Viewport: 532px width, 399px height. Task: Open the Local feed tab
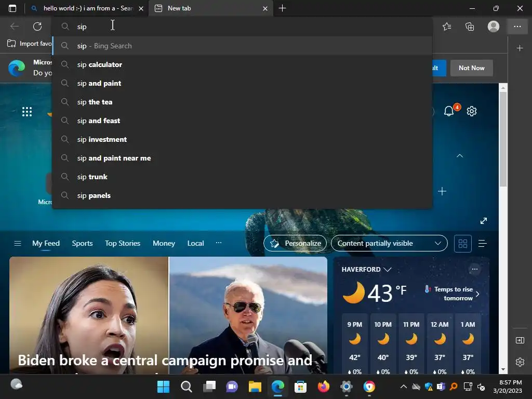click(x=195, y=243)
